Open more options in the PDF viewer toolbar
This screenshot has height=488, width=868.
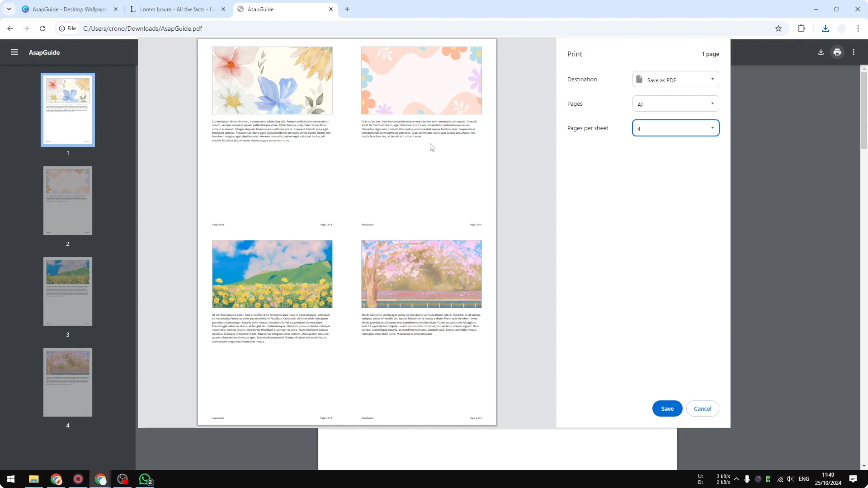click(854, 52)
